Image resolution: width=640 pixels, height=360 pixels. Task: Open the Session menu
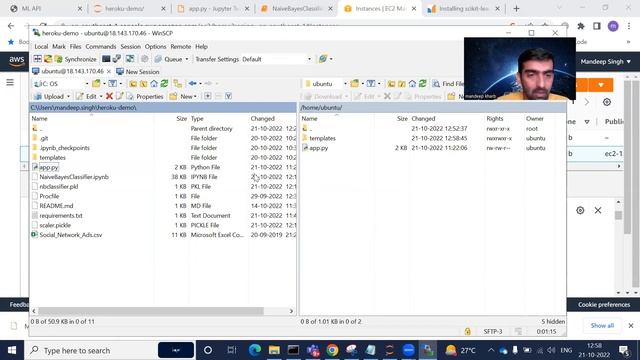[130, 47]
